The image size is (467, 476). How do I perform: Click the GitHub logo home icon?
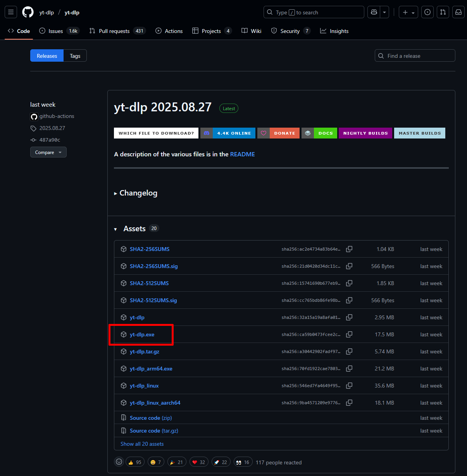point(28,12)
